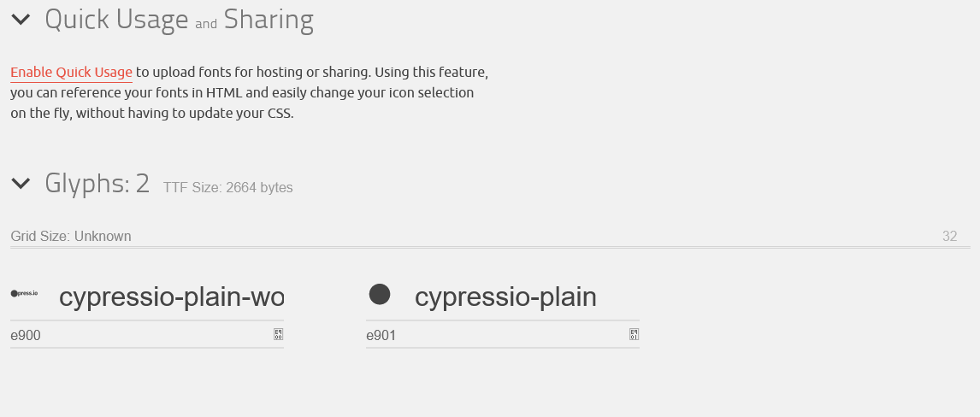Screen dimensions: 980x417
Task: Select the cypressio-plain glyph name
Action: (x=505, y=297)
